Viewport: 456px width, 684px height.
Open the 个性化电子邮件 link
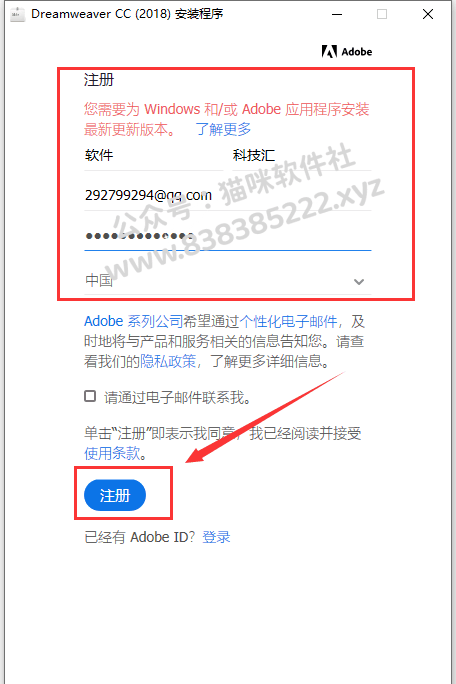[x=288, y=321]
